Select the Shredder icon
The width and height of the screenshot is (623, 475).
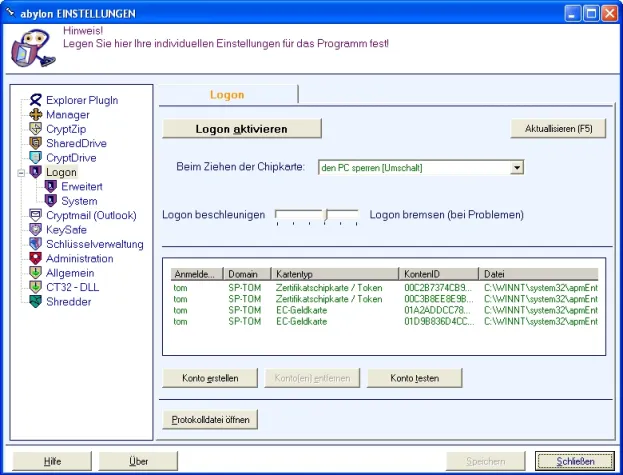click(36, 302)
